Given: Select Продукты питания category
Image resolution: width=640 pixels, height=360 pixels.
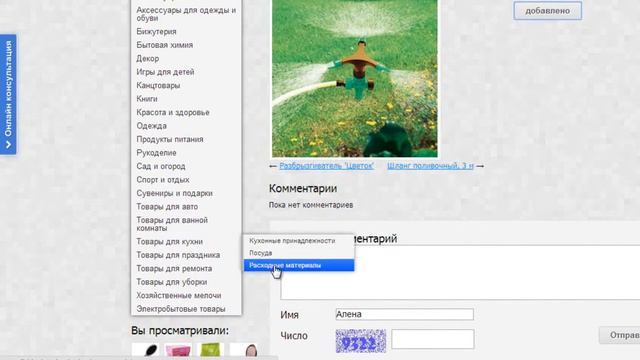Looking at the screenshot, I should [170, 139].
